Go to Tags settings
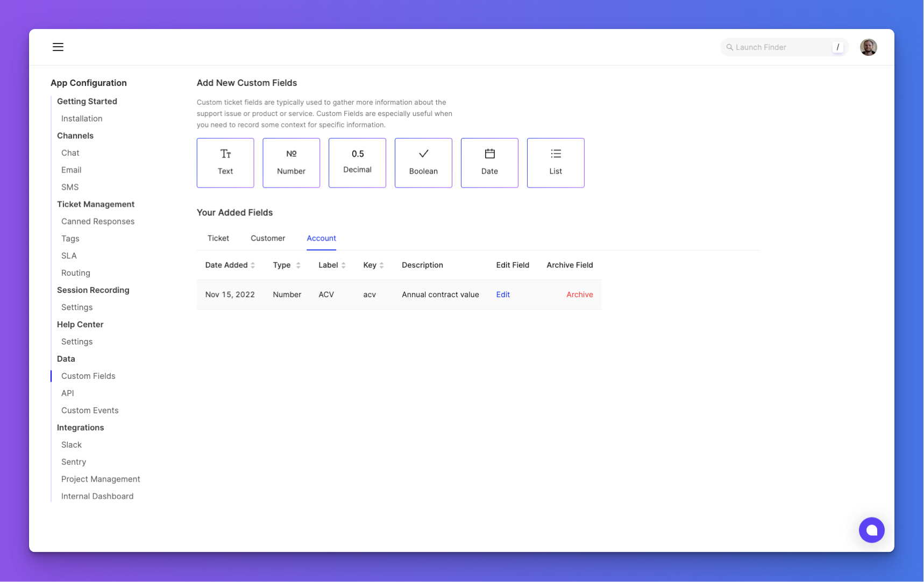This screenshot has height=582, width=924. (x=70, y=239)
